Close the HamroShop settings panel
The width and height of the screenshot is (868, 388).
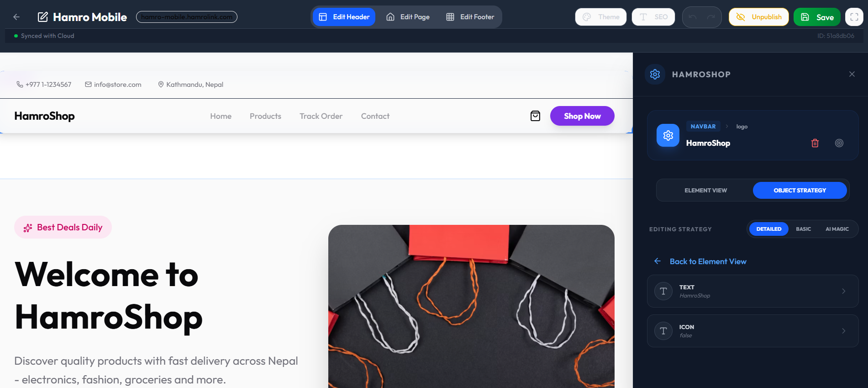(852, 74)
